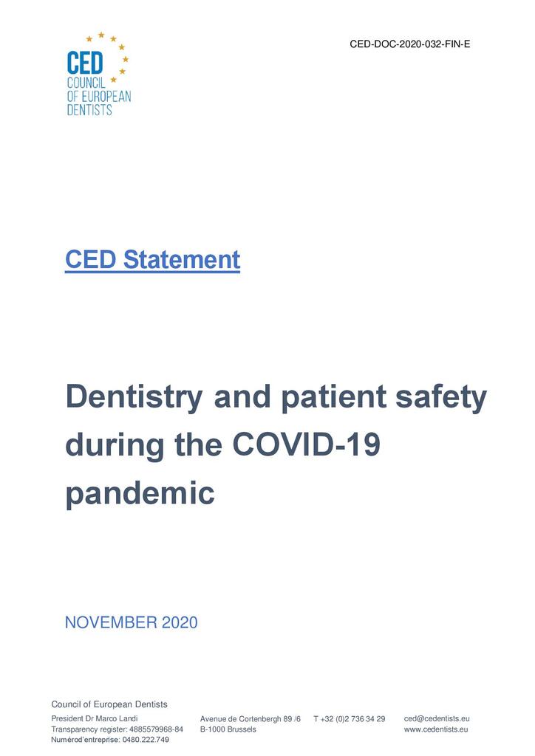This screenshot has height=756, width=535.
Task: Click the President Dr Marco Landi text
Action: [x=95, y=718]
